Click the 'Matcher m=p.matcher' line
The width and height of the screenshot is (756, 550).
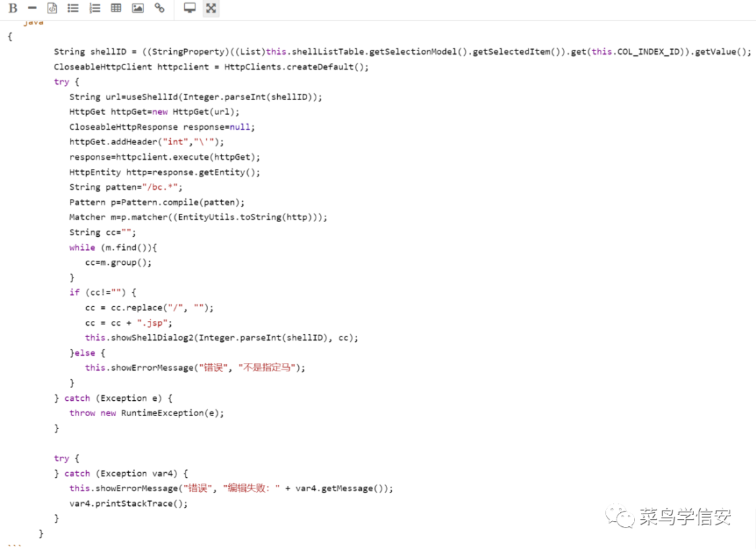198,217
